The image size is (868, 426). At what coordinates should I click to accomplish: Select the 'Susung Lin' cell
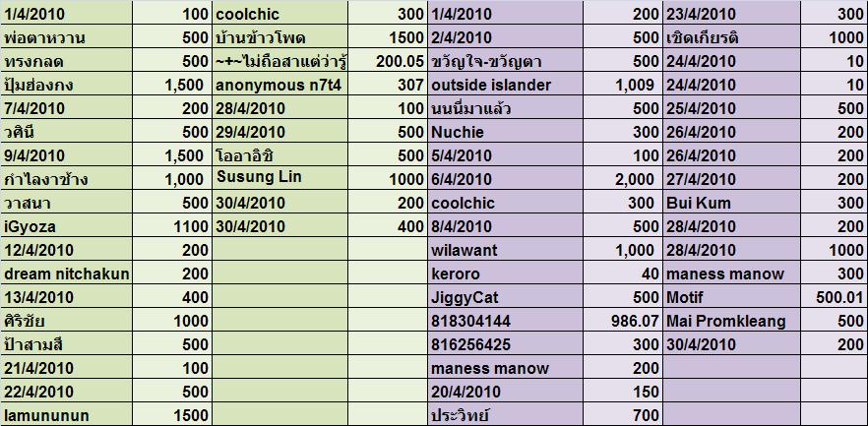coord(279,179)
